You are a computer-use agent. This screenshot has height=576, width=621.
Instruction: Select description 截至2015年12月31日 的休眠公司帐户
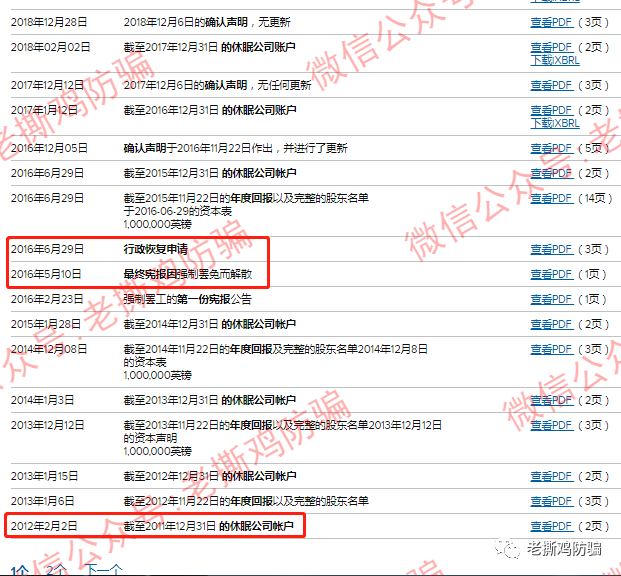pos(210,173)
